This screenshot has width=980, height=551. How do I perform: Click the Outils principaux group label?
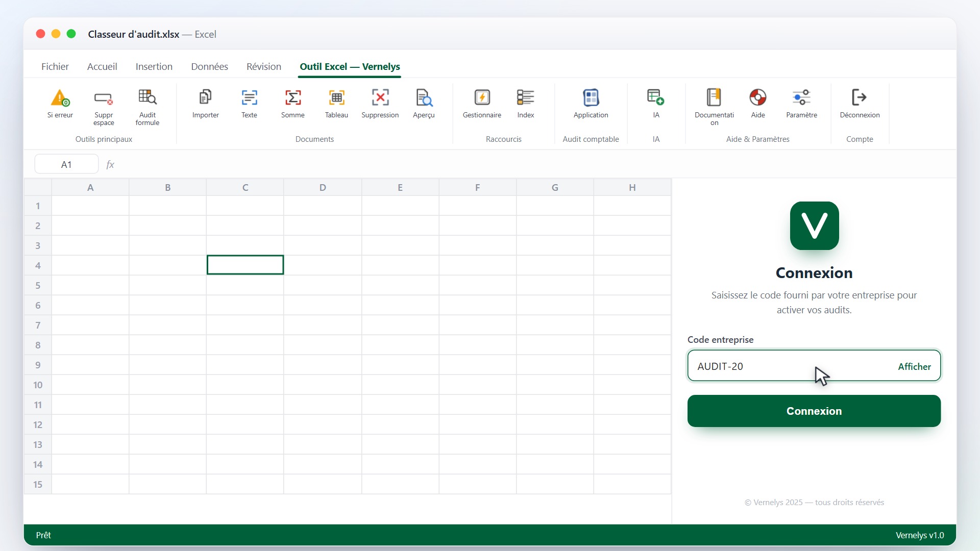104,139
